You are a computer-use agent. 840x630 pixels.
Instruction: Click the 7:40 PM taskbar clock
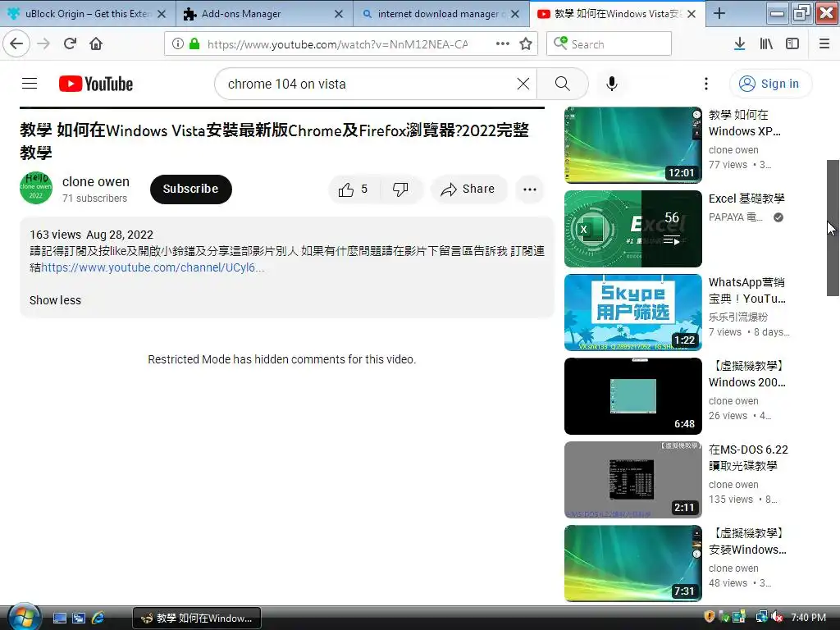808,617
